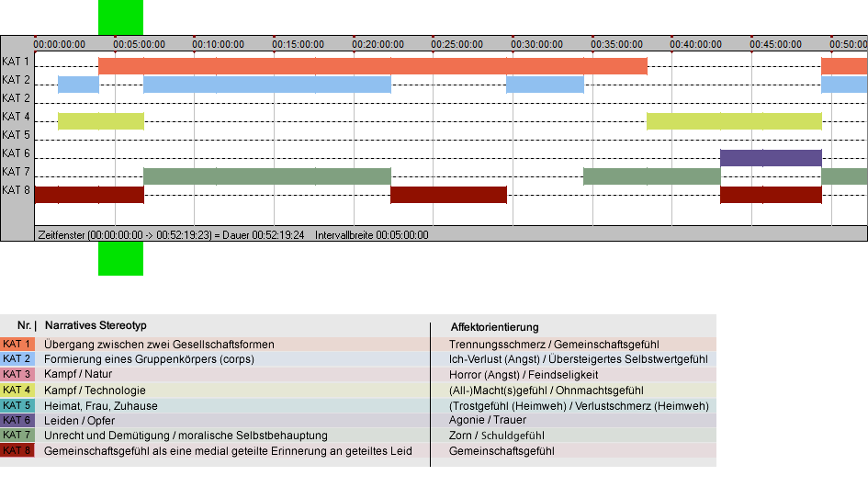Select 'Unrecht und Demütigung' legend text
Screen dimensions: 868x487
click(107, 436)
